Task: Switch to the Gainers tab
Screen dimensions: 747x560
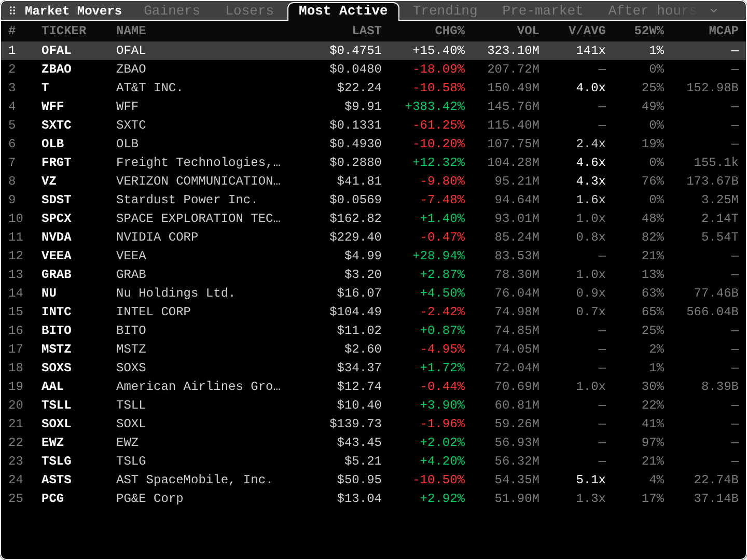Action: tap(172, 10)
